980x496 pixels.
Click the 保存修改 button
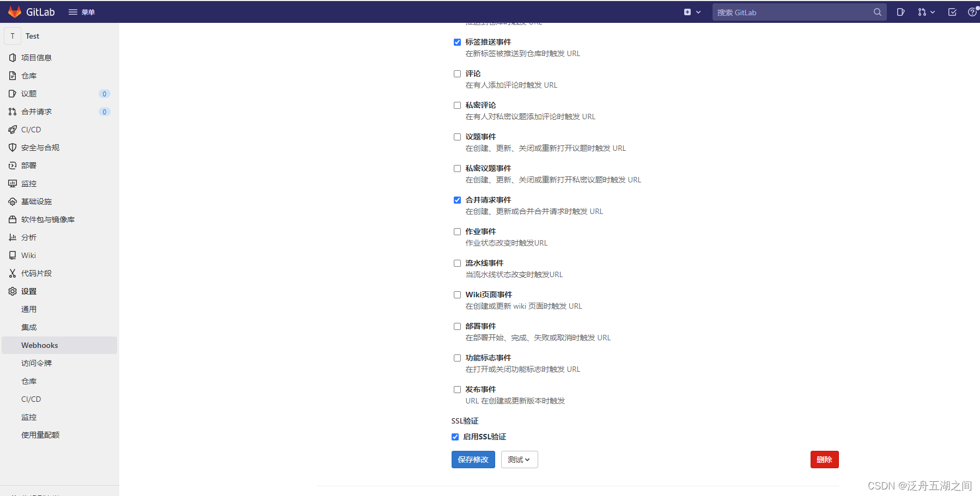[x=472, y=460]
